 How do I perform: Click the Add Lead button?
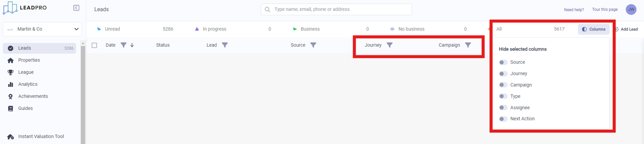(x=626, y=29)
